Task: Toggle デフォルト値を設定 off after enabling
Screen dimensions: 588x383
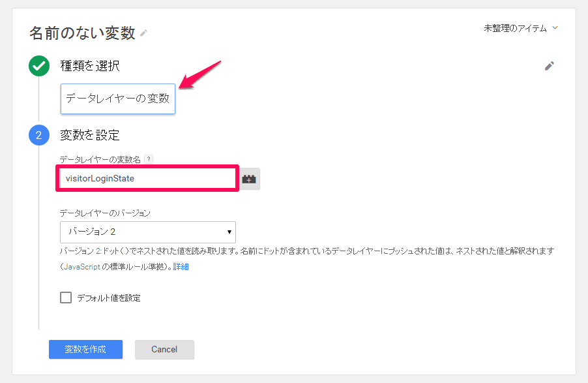Action: [x=65, y=296]
